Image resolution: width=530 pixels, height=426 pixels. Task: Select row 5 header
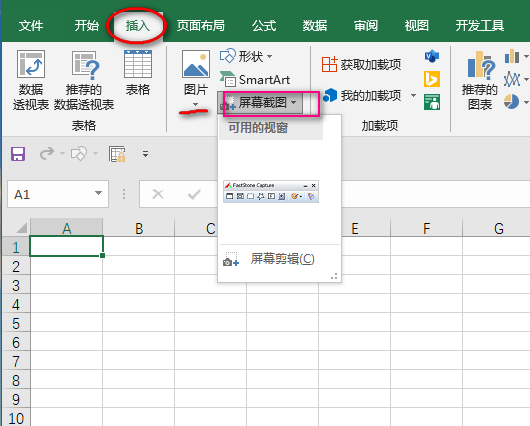[16, 323]
